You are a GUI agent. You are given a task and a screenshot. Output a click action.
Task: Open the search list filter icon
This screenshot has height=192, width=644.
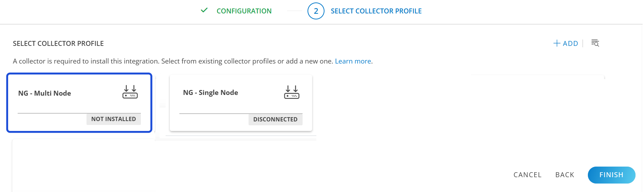tap(595, 43)
